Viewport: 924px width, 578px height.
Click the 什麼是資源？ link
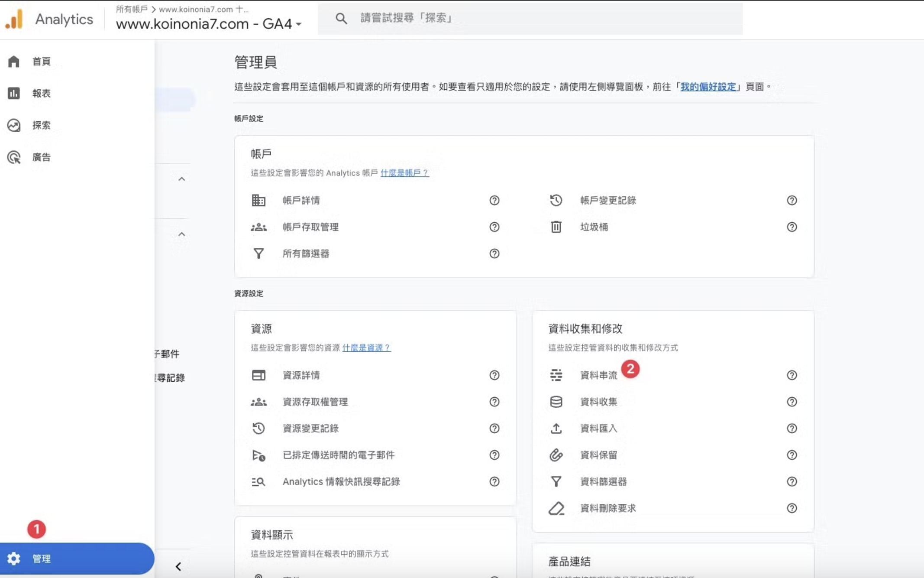366,347
